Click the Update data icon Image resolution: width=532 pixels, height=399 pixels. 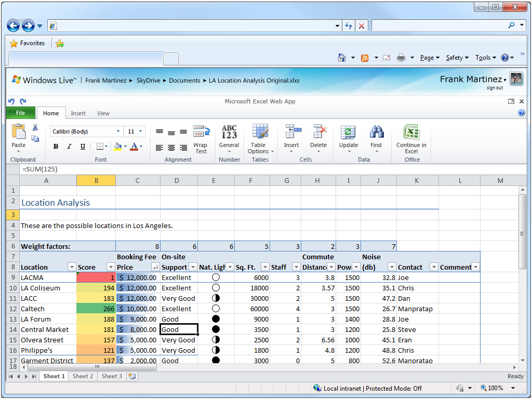[x=348, y=132]
